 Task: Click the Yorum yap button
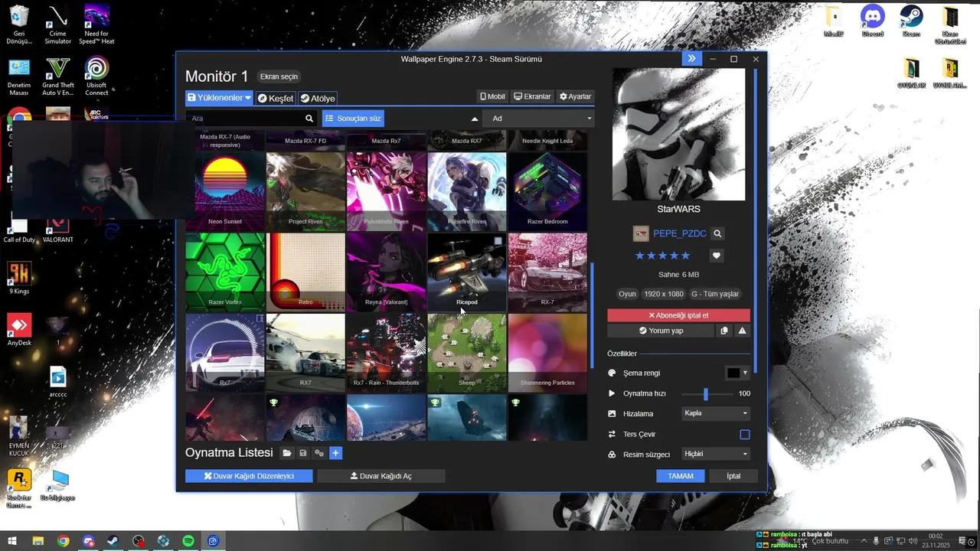(x=661, y=331)
